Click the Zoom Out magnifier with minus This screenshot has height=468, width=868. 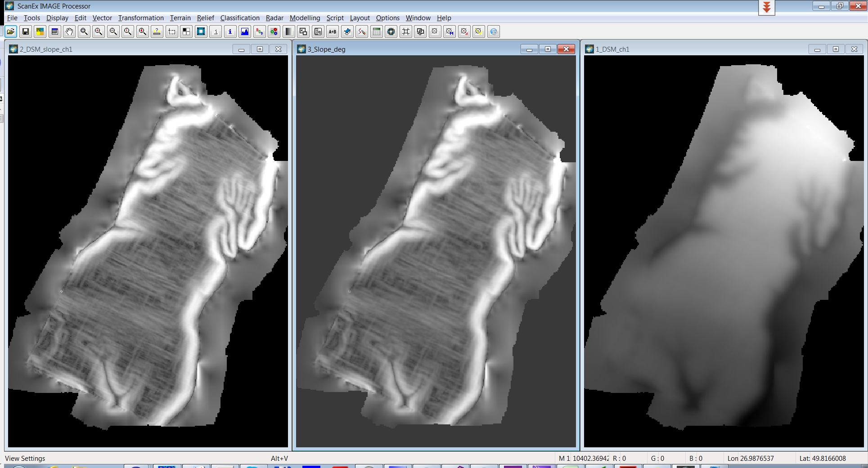coord(113,31)
